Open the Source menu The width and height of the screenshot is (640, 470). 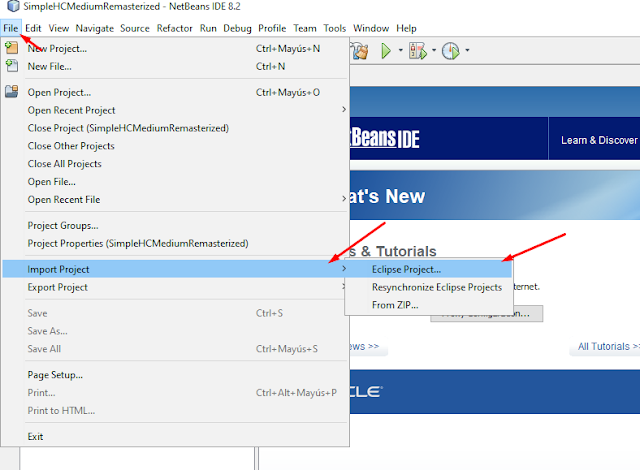point(135,28)
